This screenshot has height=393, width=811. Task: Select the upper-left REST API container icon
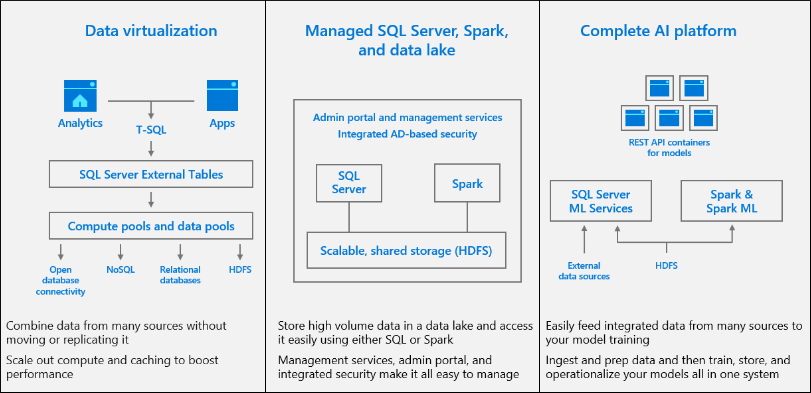coord(660,88)
